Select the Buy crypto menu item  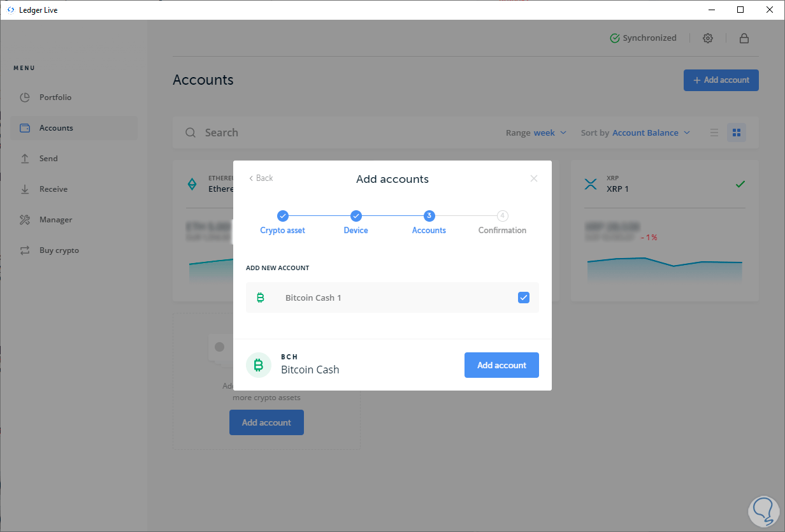(x=74, y=250)
